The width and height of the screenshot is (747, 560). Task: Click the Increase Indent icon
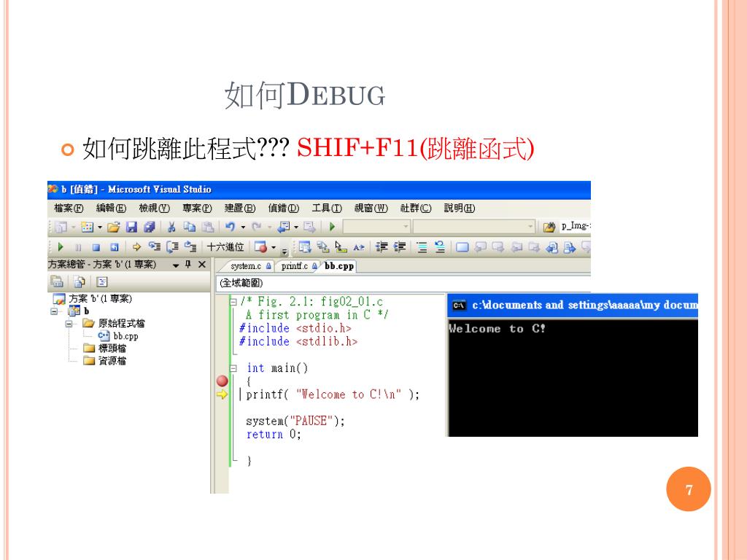pos(399,246)
